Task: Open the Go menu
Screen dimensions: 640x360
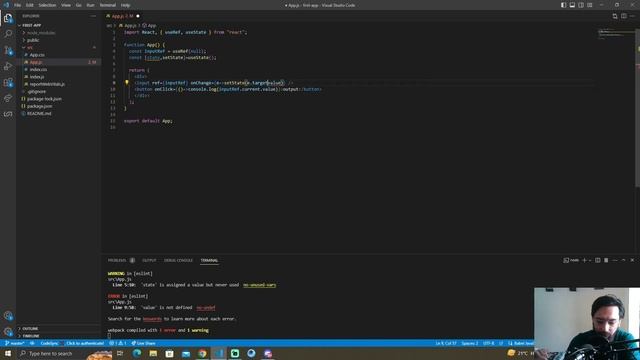Action: click(78, 5)
